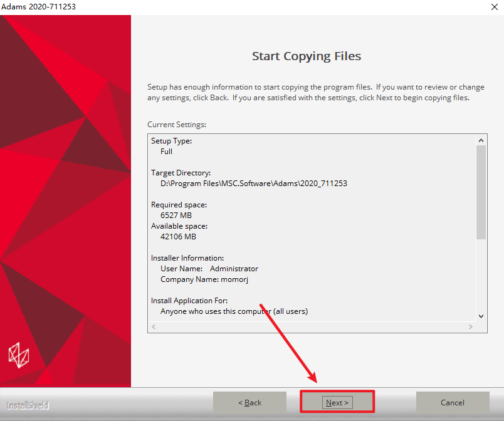Click the 'Target Directory:' label
This screenshot has height=421, width=504.
tap(181, 173)
